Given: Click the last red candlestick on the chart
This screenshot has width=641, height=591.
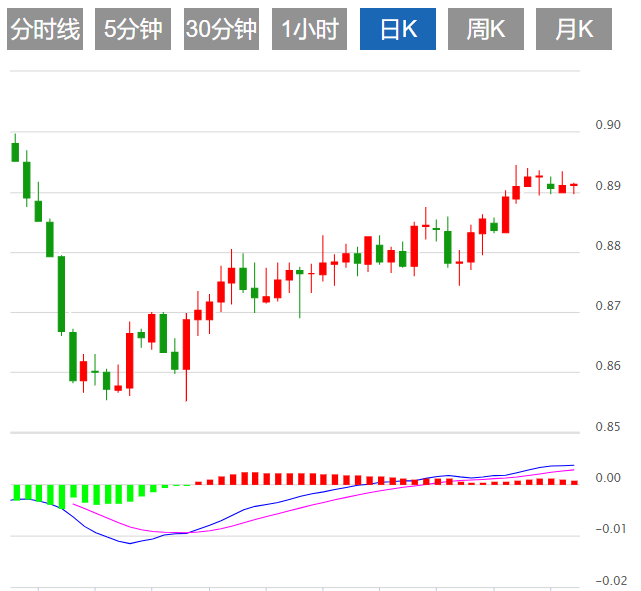Looking at the screenshot, I should pyautogui.click(x=574, y=185).
